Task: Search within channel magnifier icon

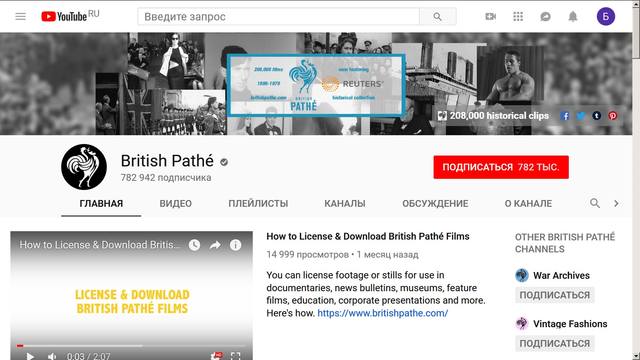Action: click(x=595, y=203)
